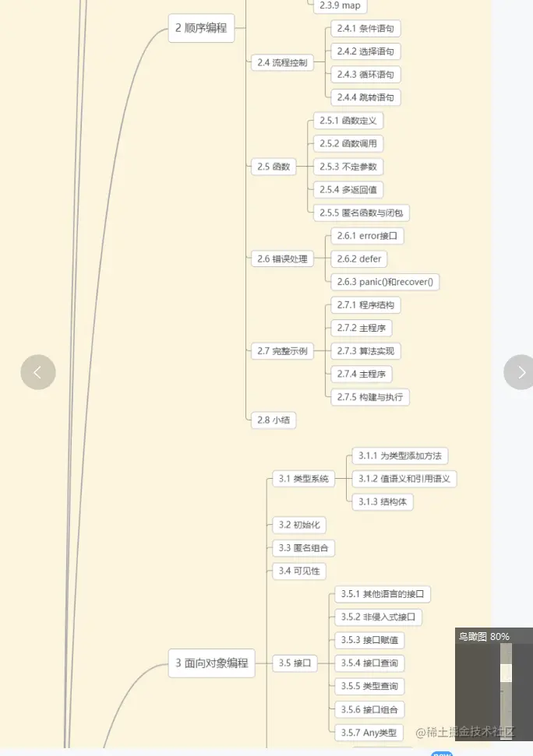Image resolution: width=533 pixels, height=756 pixels.
Task: Click node 3.5 接口
Action: click(x=295, y=663)
